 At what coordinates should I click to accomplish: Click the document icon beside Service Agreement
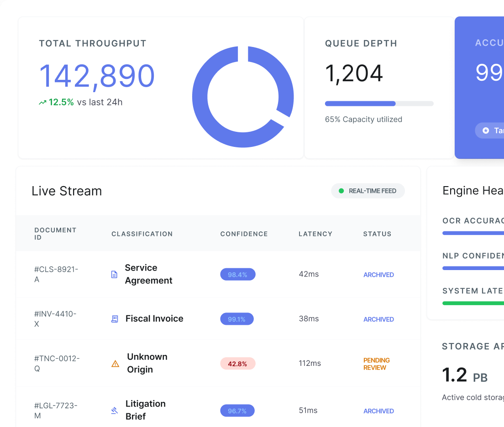114,274
